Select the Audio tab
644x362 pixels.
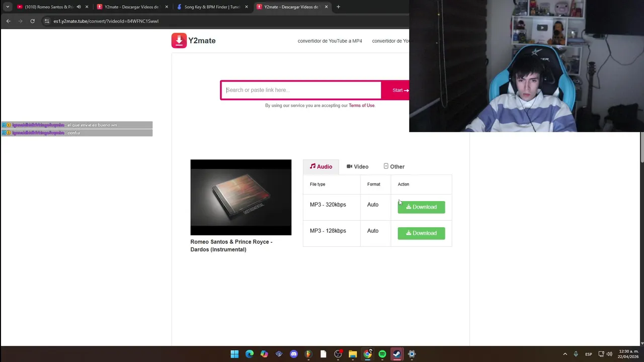[x=321, y=166]
